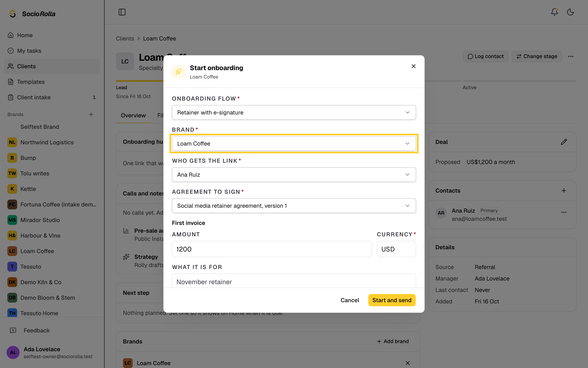Select the Overview tab
Viewport: 588px width, 368px height.
click(x=133, y=115)
